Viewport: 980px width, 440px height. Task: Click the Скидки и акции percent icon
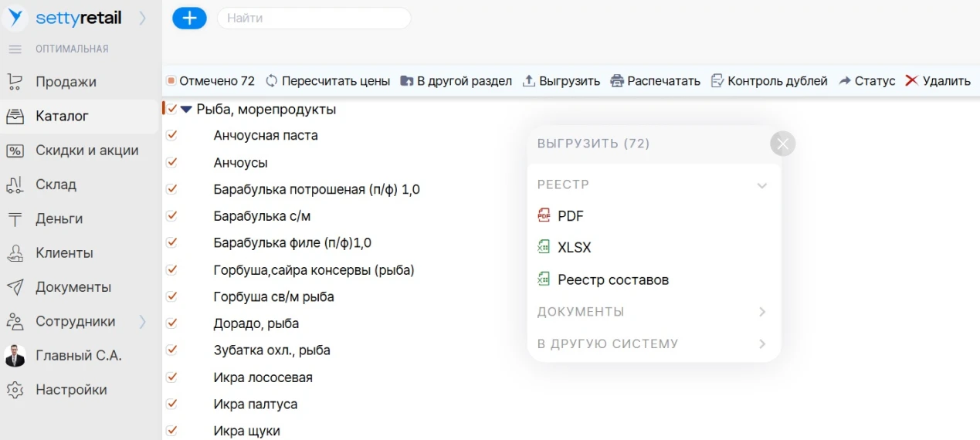pos(15,151)
